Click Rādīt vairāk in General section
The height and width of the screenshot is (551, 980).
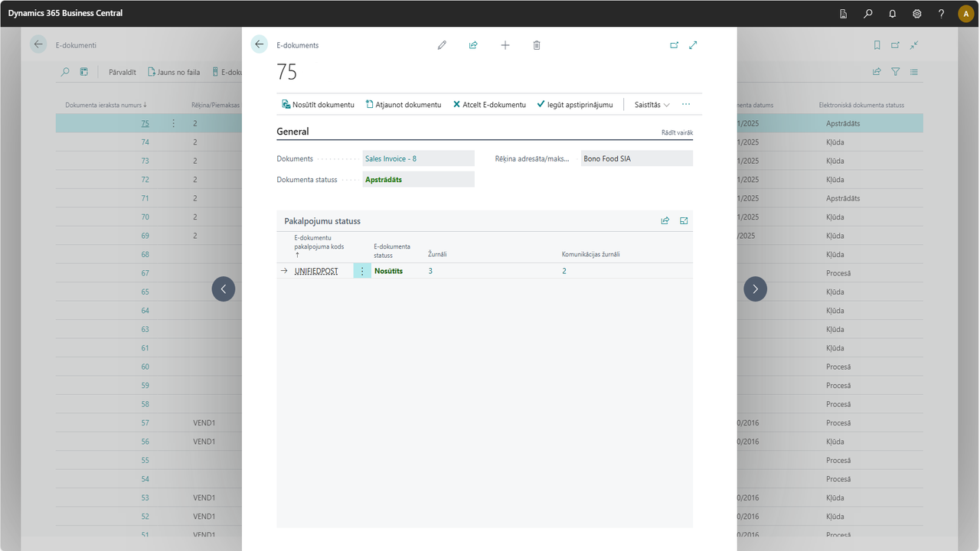click(x=677, y=132)
